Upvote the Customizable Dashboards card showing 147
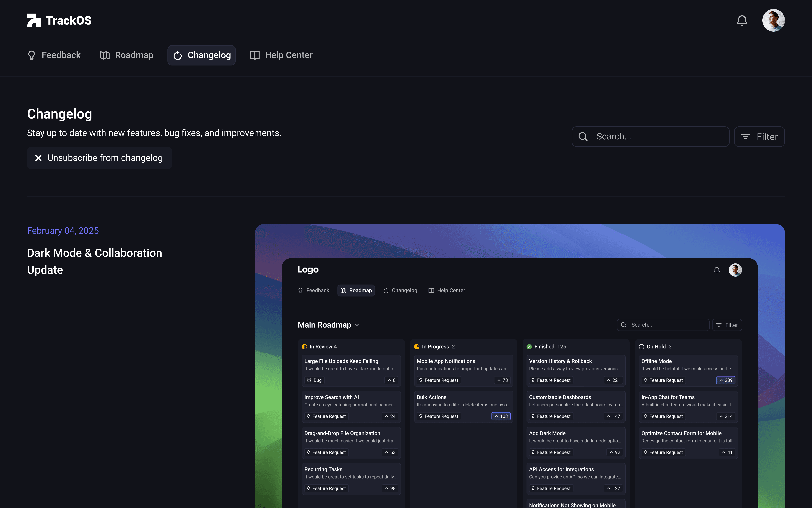Image resolution: width=812 pixels, height=508 pixels. tap(614, 416)
